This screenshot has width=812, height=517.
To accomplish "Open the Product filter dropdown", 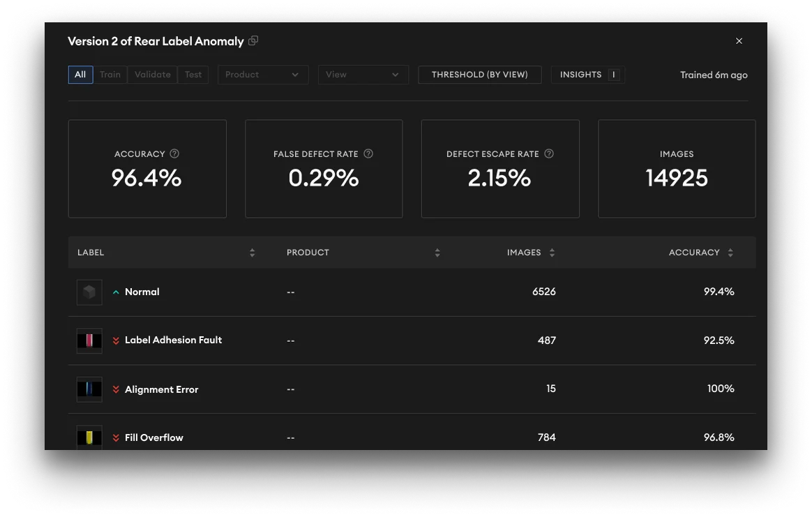I will (263, 74).
